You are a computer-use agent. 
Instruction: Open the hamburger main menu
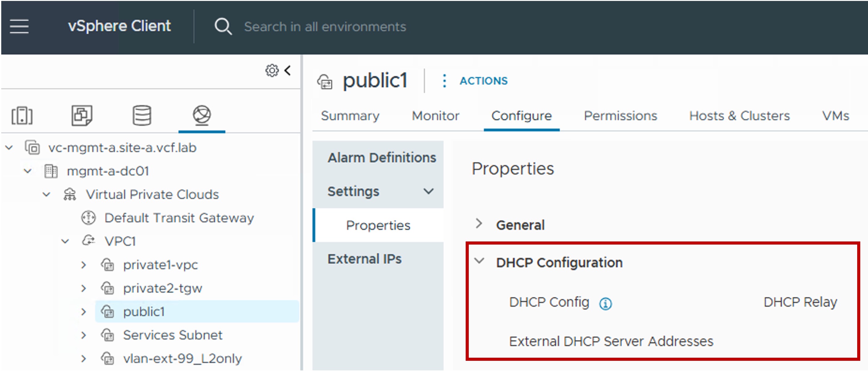point(19,26)
